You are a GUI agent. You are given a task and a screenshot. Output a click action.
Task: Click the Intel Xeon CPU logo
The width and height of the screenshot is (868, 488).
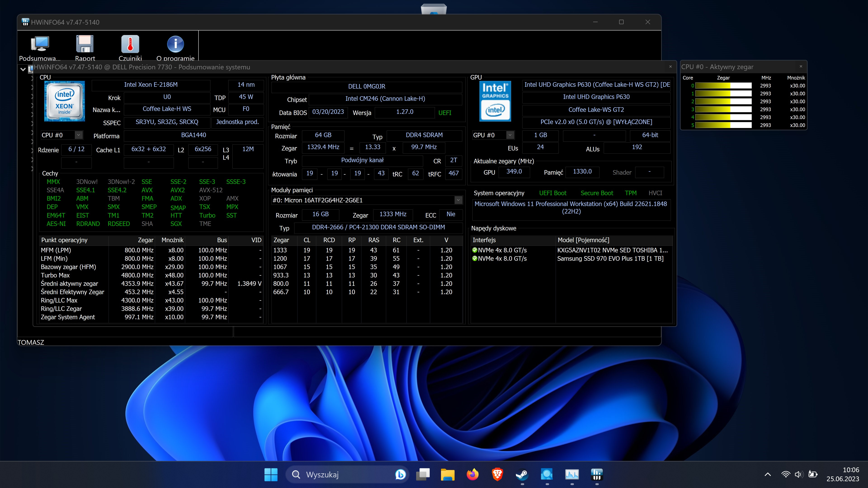click(x=64, y=101)
